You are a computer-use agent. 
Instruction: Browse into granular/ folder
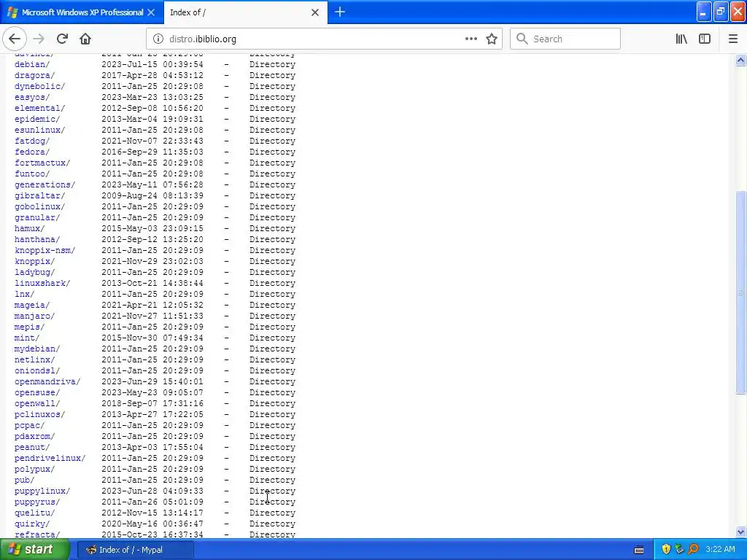click(x=37, y=217)
